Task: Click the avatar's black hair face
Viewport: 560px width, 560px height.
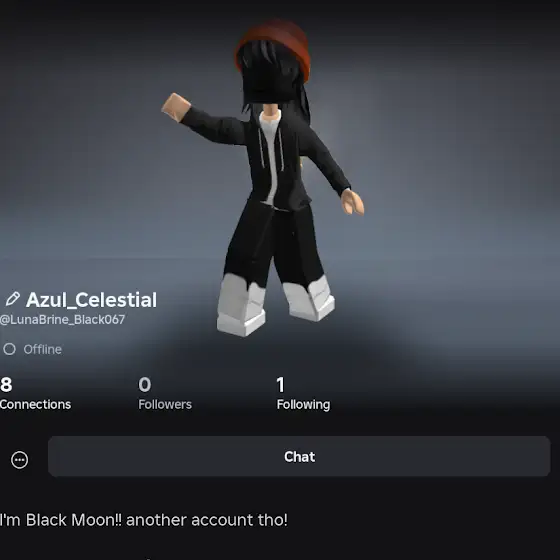Action: (x=270, y=75)
